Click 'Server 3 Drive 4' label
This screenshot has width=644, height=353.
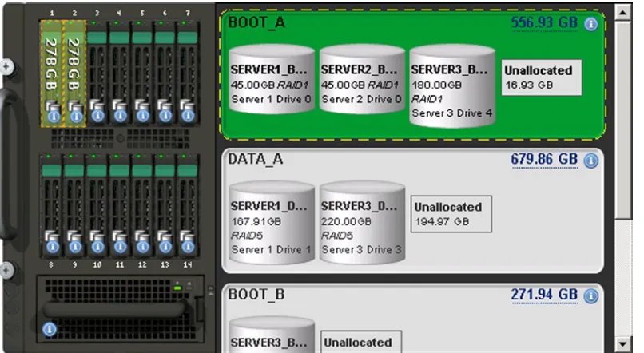451,113
